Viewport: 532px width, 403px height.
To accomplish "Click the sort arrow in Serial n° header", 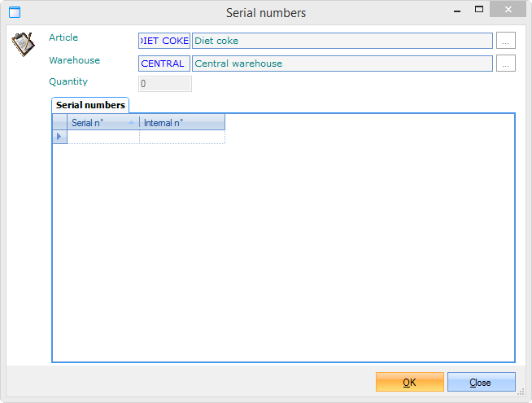I will coord(131,123).
